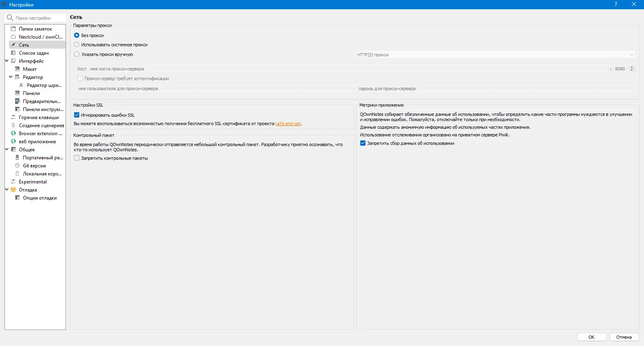Click the todo list icon beside Список задач
The height and width of the screenshot is (346, 644).
pos(13,53)
